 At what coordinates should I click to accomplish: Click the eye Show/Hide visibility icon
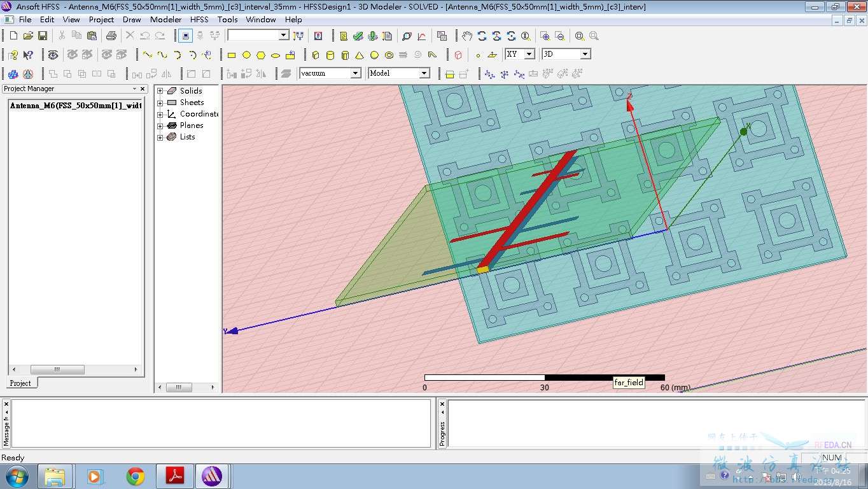[53, 55]
